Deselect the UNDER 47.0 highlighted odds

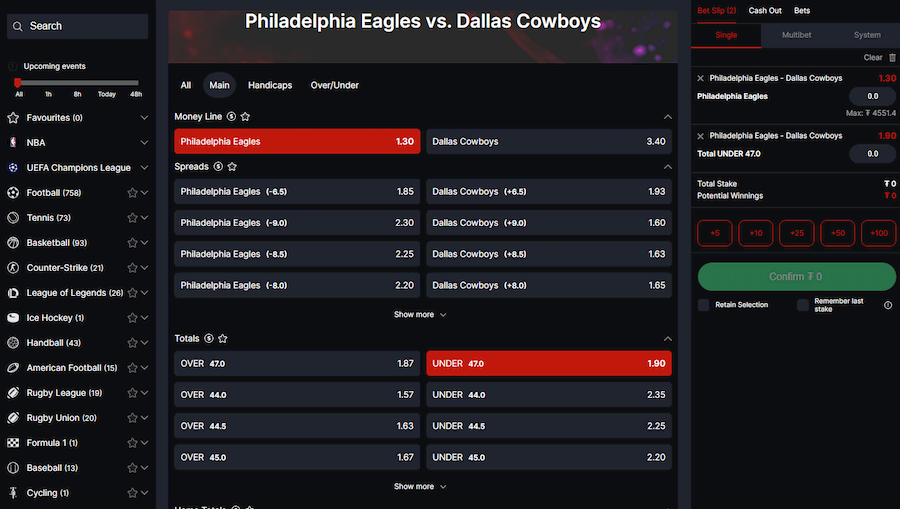[x=549, y=363]
